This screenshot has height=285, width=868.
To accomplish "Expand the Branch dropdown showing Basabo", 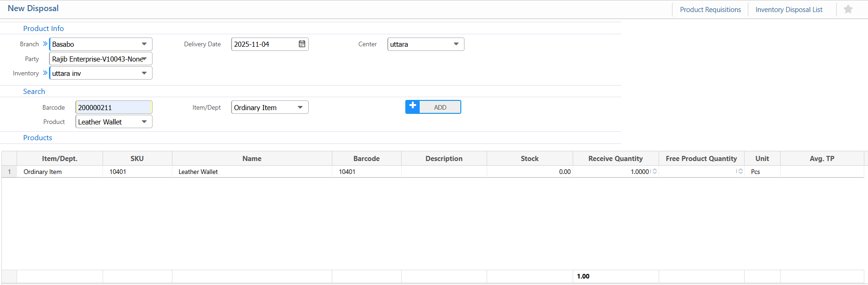I will pyautogui.click(x=144, y=44).
